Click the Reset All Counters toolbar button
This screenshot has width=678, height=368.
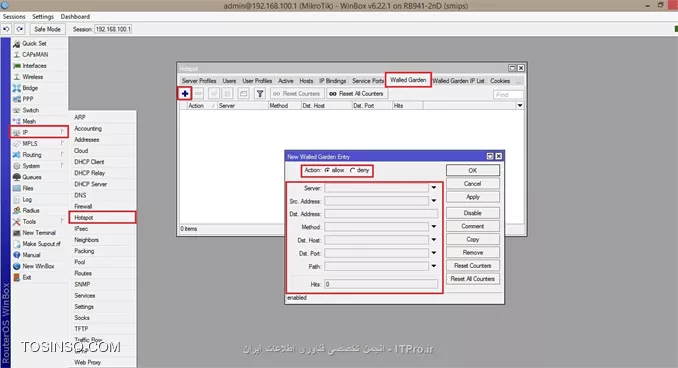pyautogui.click(x=356, y=93)
